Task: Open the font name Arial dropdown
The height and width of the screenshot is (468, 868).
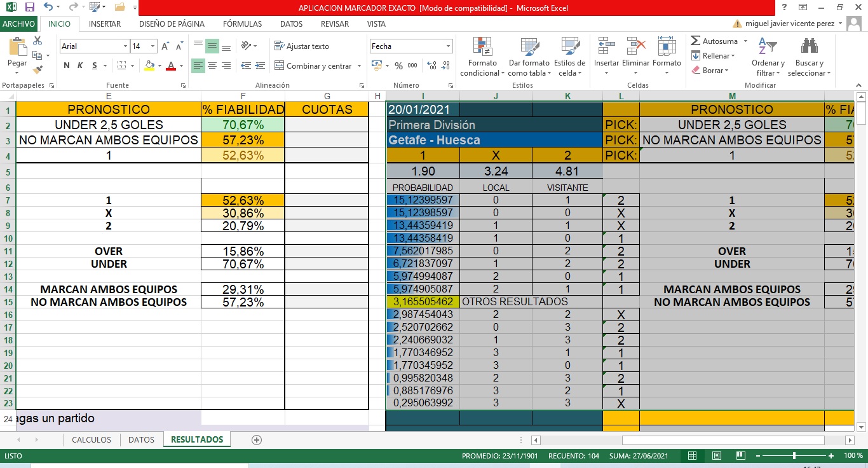Action: 125,46
